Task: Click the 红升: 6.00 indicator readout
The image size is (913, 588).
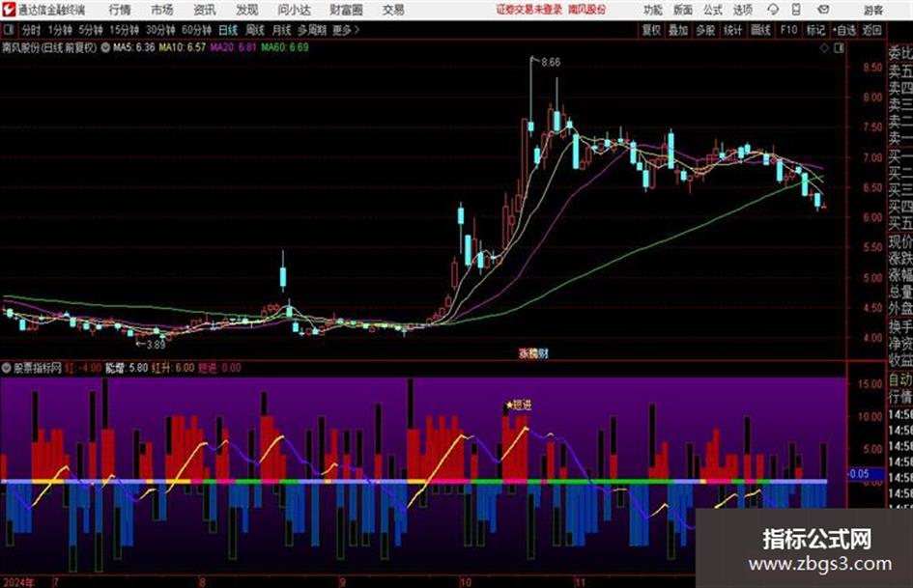Action: (173, 368)
